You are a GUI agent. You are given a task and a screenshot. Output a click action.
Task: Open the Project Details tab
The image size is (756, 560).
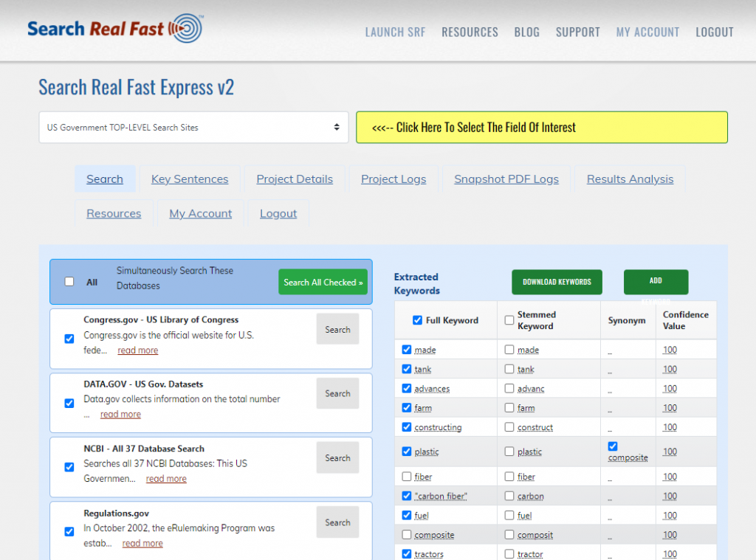click(295, 179)
